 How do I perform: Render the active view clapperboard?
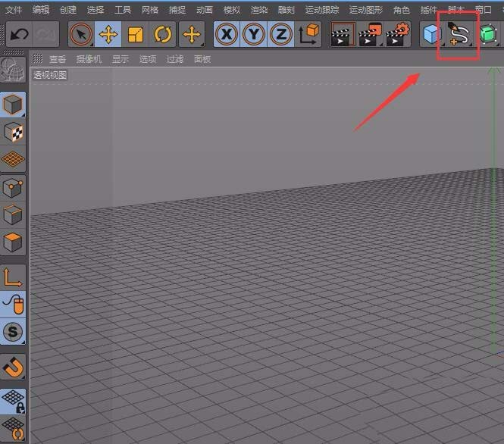coord(343,34)
